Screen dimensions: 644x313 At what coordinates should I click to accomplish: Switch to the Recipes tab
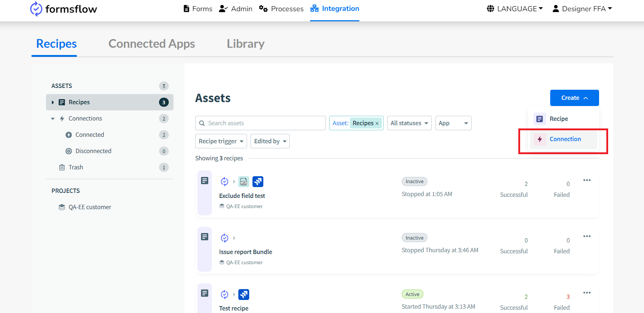point(57,44)
